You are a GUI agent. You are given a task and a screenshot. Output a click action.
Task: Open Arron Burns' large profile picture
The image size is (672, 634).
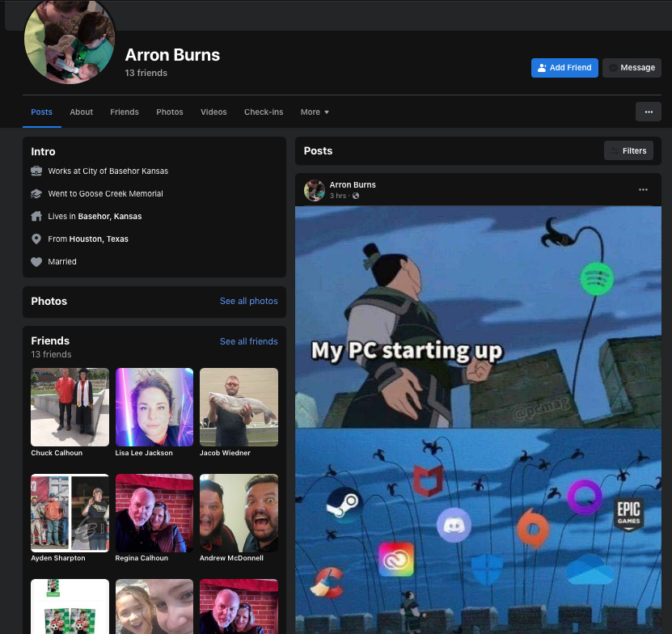(70, 40)
